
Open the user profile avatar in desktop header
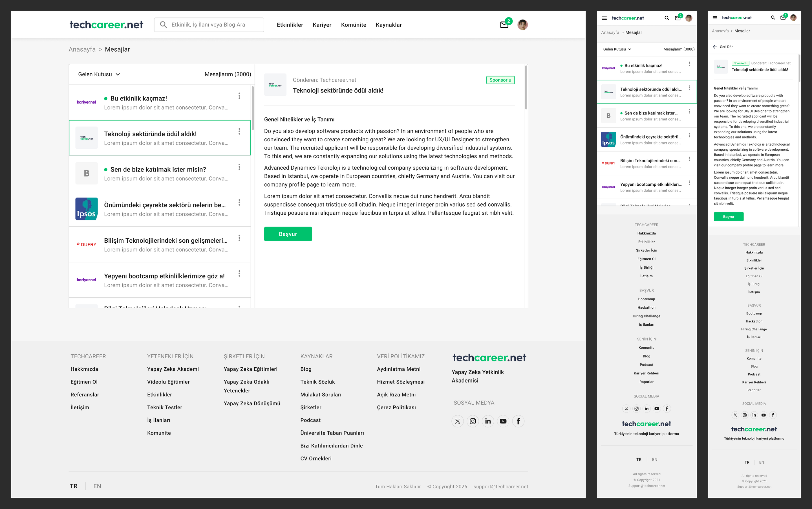[522, 25]
